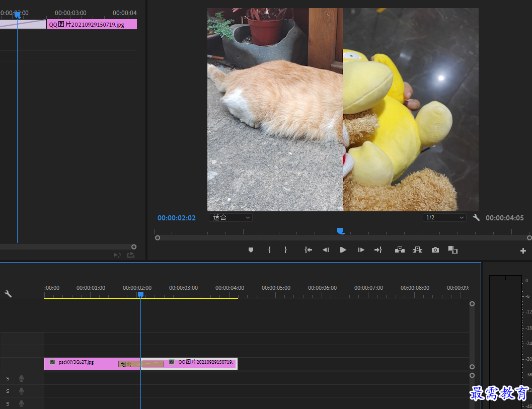This screenshot has height=409, width=532.
Task: Click the audio tracks vertical scroll handle
Action: tap(472, 375)
